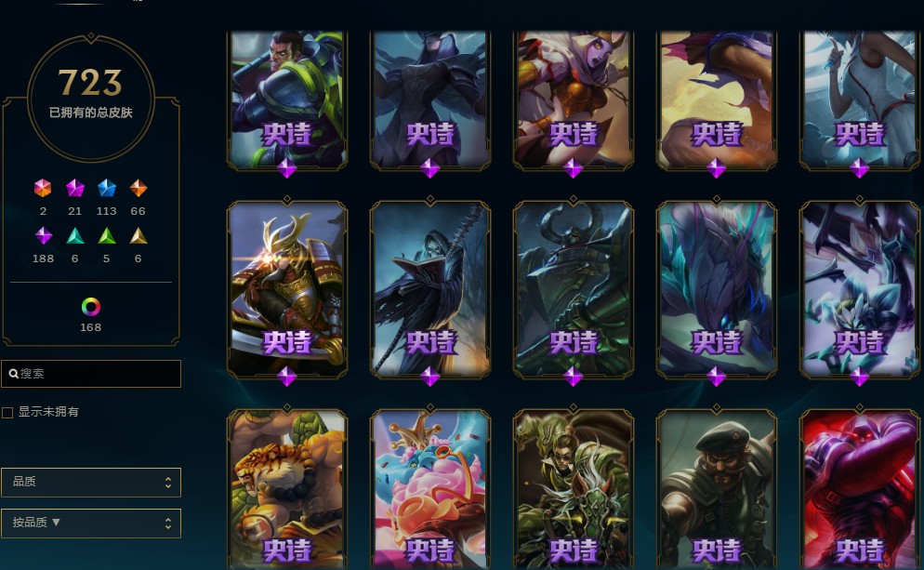924x570 pixels.
Task: Select the teal triangle gem icon showing 6
Action: click(75, 236)
